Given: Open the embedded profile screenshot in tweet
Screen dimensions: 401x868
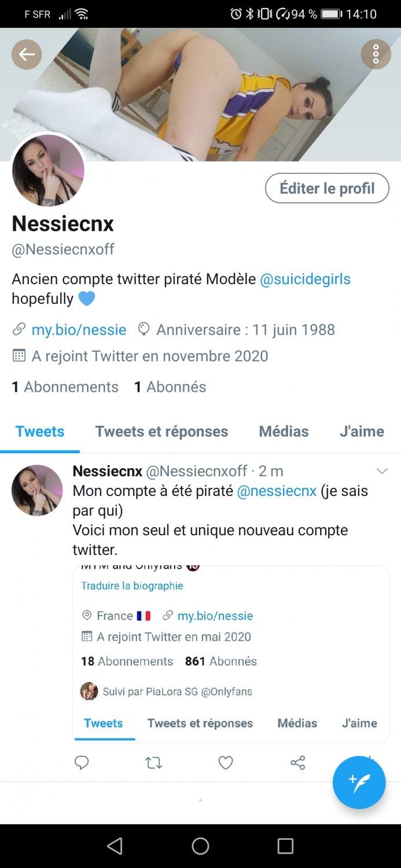Looking at the screenshot, I should 230,654.
